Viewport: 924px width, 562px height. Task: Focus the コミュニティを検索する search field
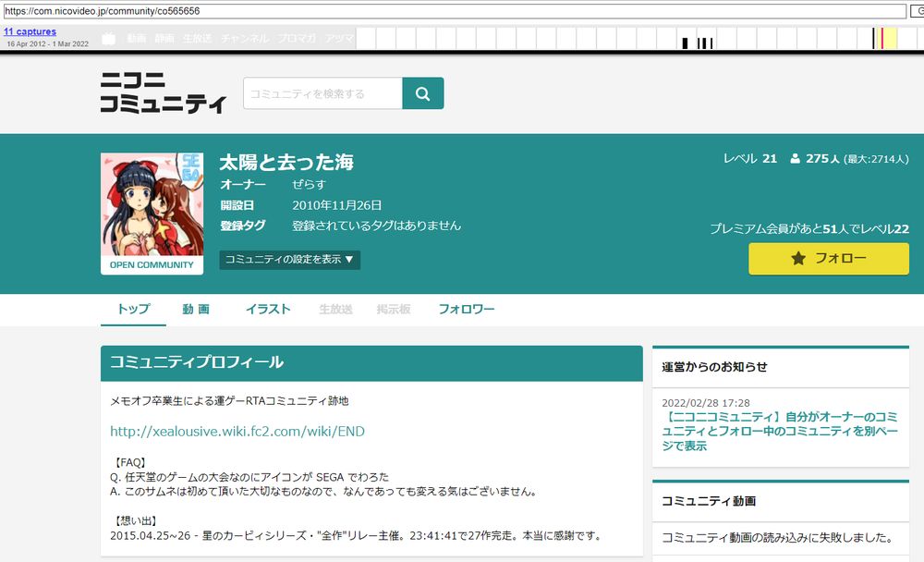click(x=322, y=93)
